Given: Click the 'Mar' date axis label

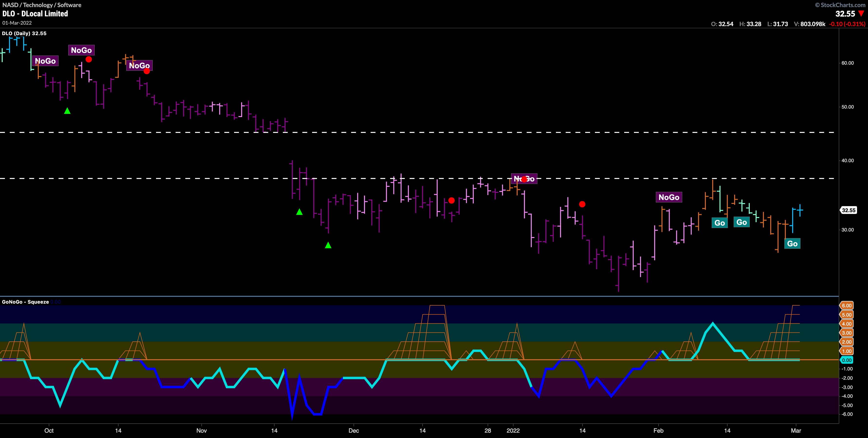Looking at the screenshot, I should pyautogui.click(x=796, y=431).
